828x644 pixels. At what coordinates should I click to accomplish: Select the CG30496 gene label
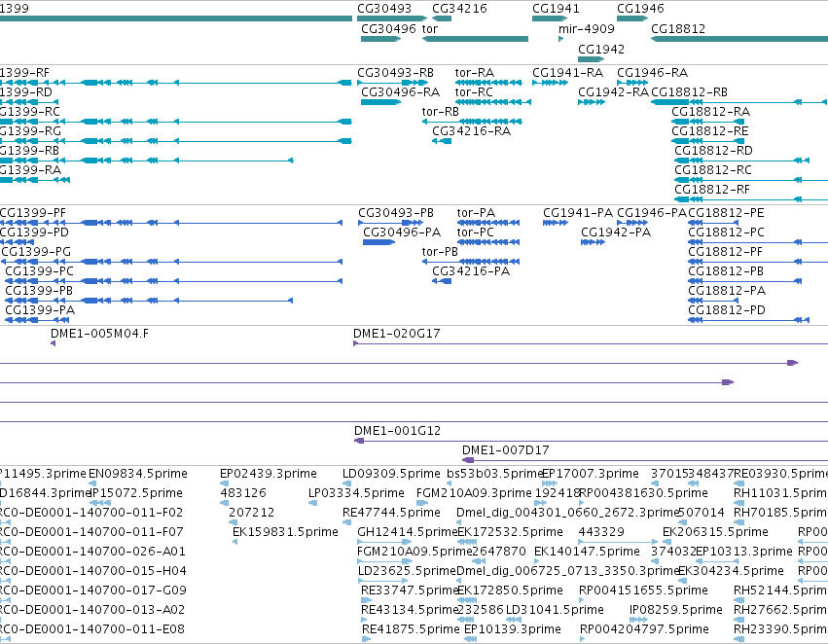click(388, 29)
